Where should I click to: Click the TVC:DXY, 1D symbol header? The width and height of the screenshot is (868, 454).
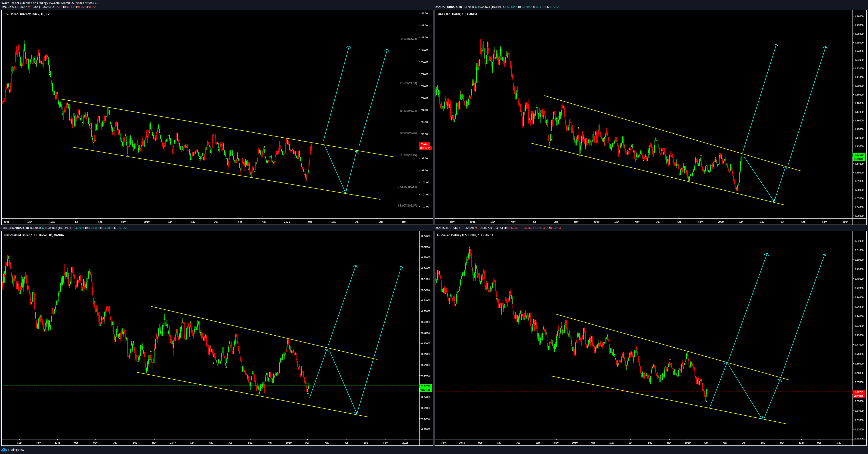coord(10,7)
